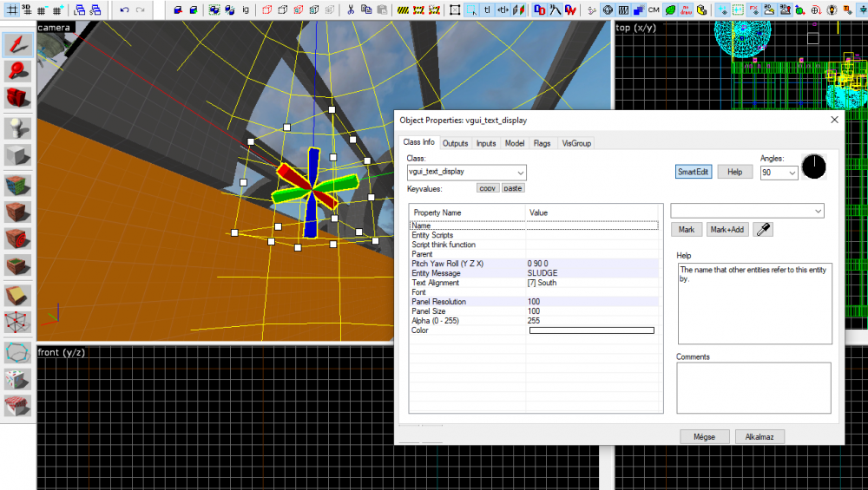The height and width of the screenshot is (490, 868).
Task: Click the Undo arrow in toolbar
Action: point(124,10)
